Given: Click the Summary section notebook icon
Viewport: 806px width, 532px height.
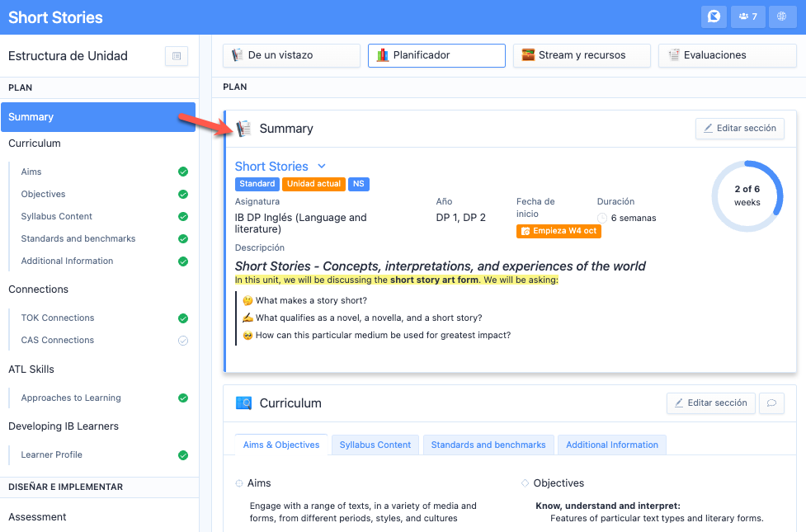Looking at the screenshot, I should click(244, 129).
